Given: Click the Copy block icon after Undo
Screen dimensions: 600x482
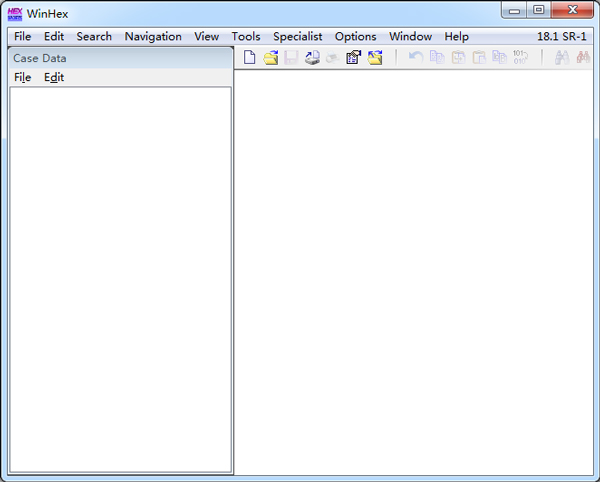Looking at the screenshot, I should [437, 57].
